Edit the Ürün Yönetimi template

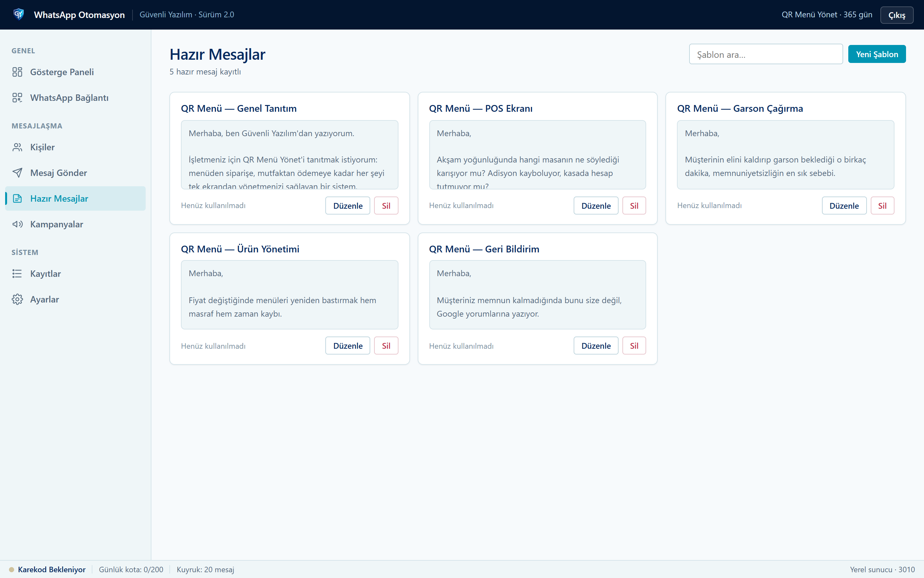tap(347, 346)
